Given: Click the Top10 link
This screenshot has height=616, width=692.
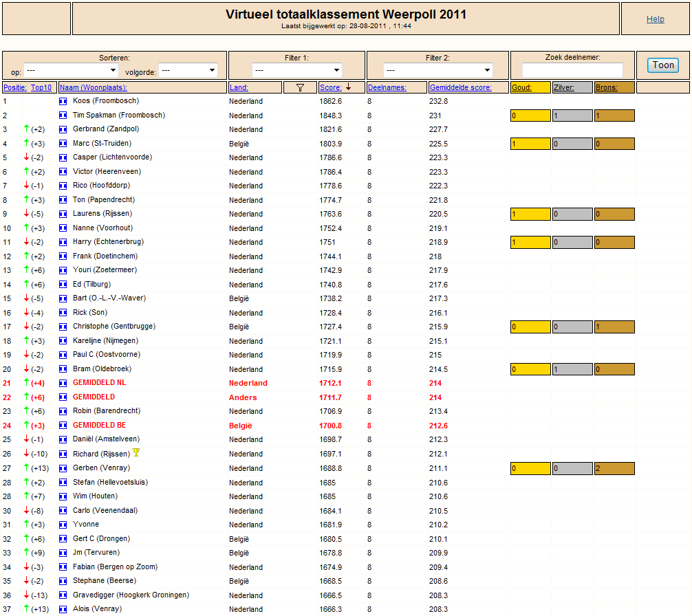Looking at the screenshot, I should tap(41, 87).
